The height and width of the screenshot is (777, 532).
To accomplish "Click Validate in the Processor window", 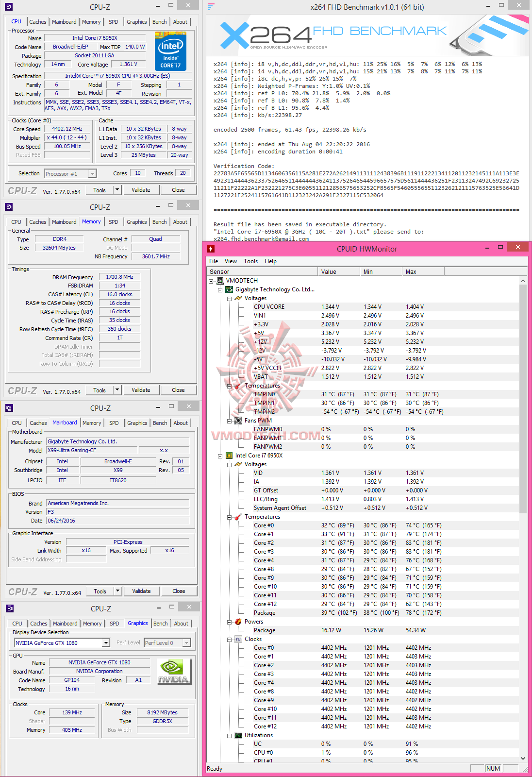I will (x=141, y=190).
